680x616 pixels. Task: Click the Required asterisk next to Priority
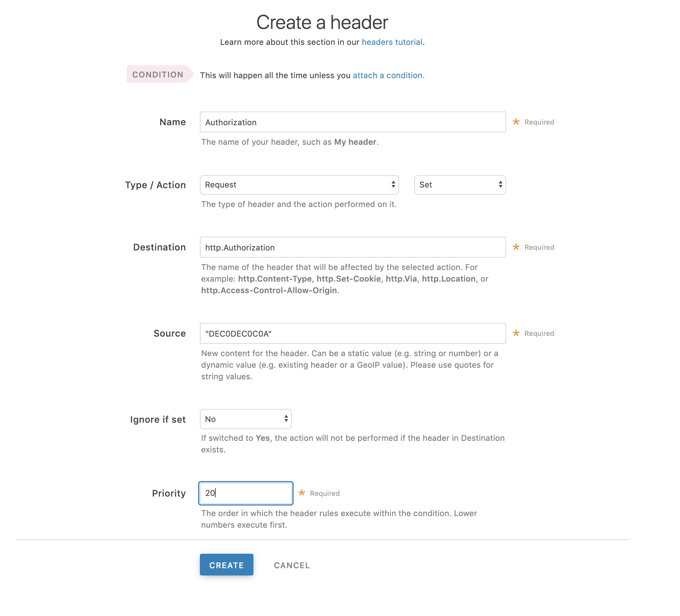(302, 493)
